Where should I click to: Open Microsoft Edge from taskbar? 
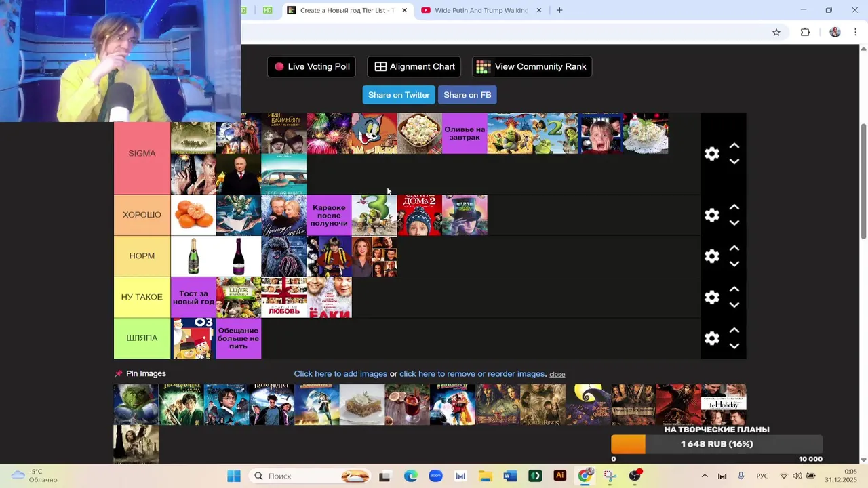tap(411, 476)
